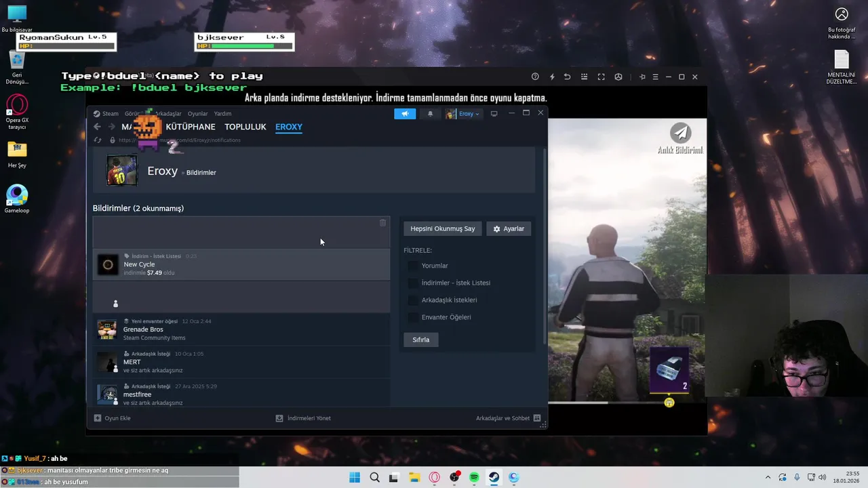Open Windows taskbar search
Image resolution: width=868 pixels, height=488 pixels.
pyautogui.click(x=374, y=477)
